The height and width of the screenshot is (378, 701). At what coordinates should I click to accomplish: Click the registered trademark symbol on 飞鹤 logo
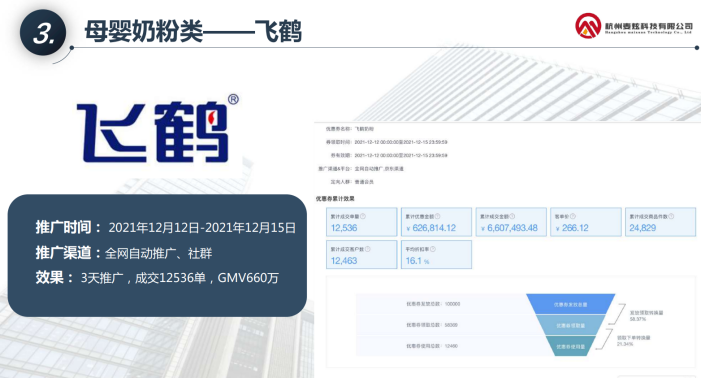(233, 99)
